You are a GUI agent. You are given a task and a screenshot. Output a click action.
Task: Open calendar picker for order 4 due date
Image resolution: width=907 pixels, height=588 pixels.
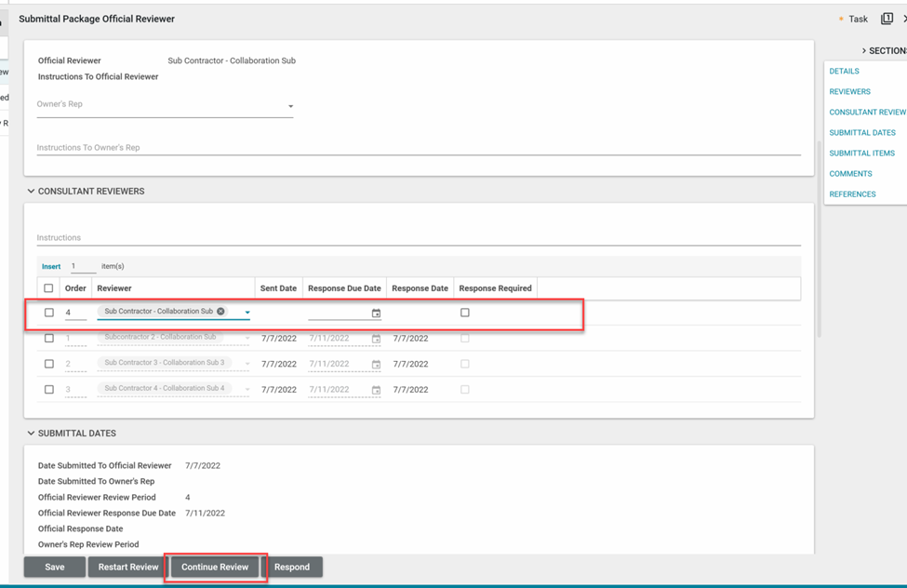pos(376,314)
